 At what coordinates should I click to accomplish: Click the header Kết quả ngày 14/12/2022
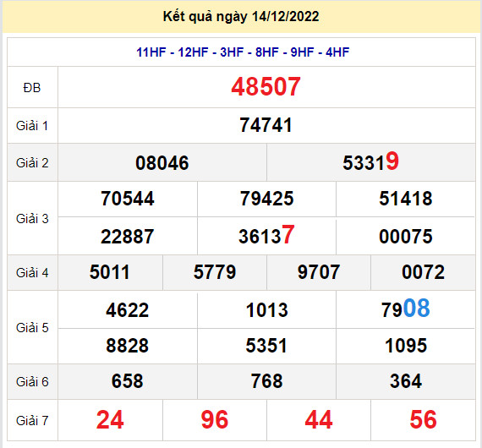(x=241, y=17)
